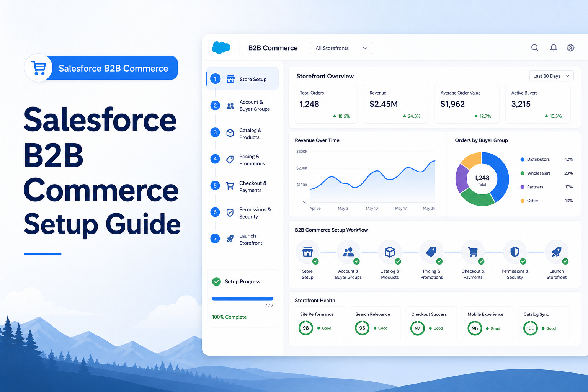Viewport: 588px width, 392px height.
Task: Click the purple Partners legend dot
Action: pos(522,187)
